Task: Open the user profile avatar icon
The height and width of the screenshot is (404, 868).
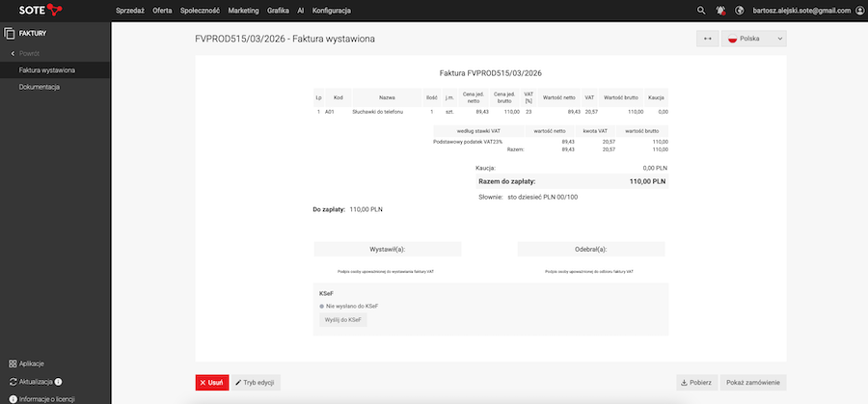Action: pyautogui.click(x=858, y=10)
